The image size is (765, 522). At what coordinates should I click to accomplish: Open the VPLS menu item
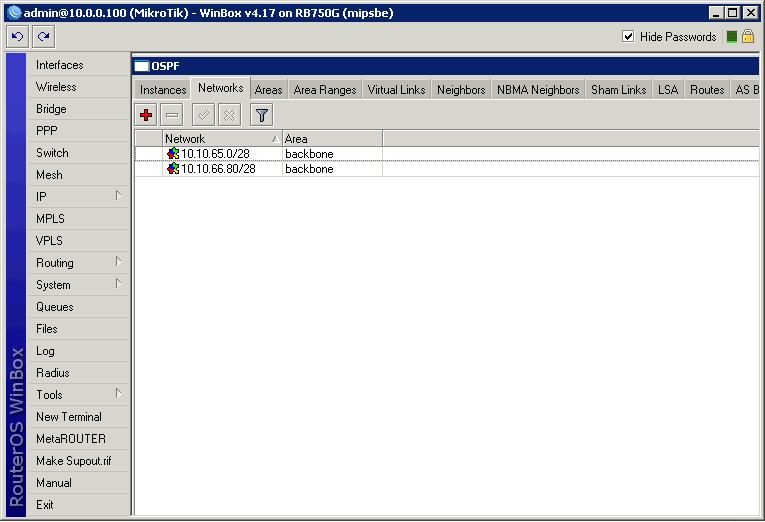(78, 241)
